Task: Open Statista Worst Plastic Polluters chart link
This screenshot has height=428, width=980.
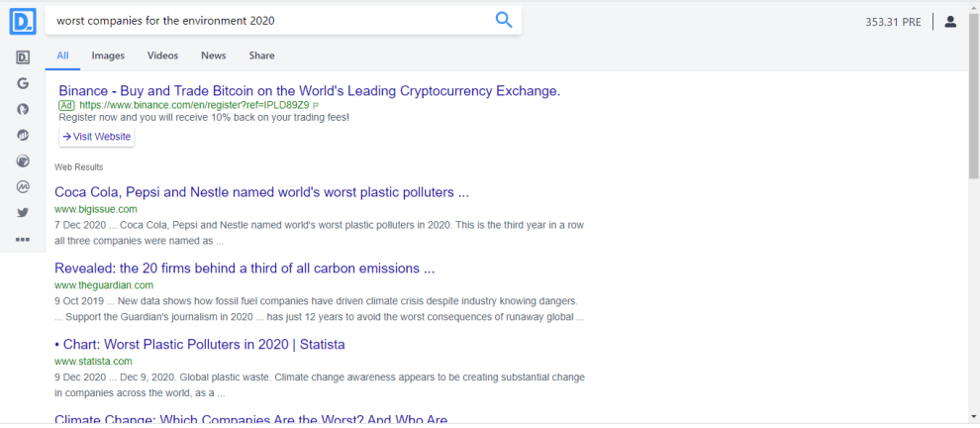Action: [200, 345]
